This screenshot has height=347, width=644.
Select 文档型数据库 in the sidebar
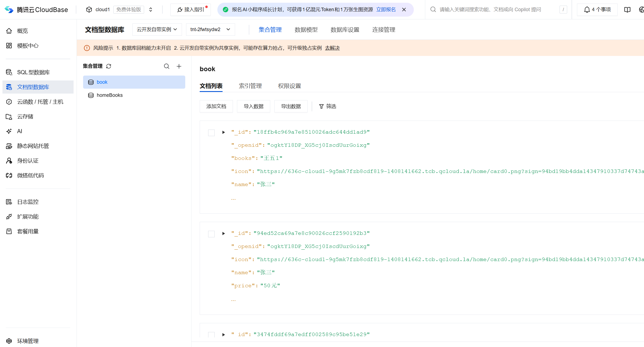coord(38,87)
